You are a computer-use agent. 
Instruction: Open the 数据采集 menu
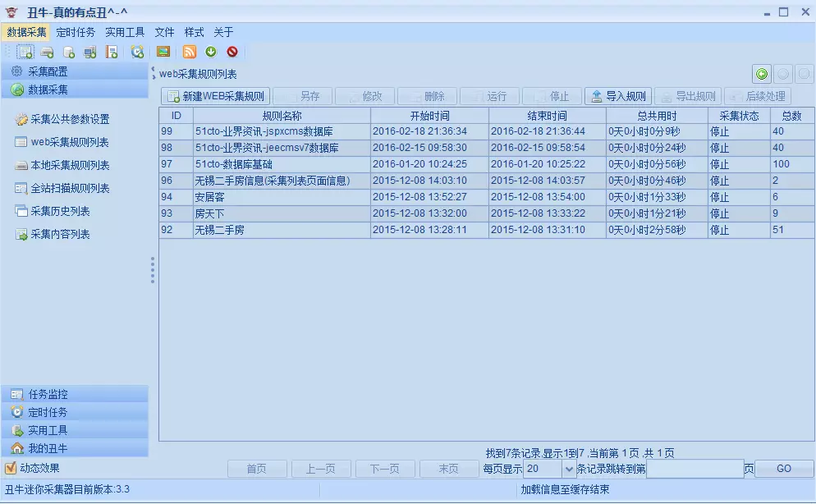[26, 32]
